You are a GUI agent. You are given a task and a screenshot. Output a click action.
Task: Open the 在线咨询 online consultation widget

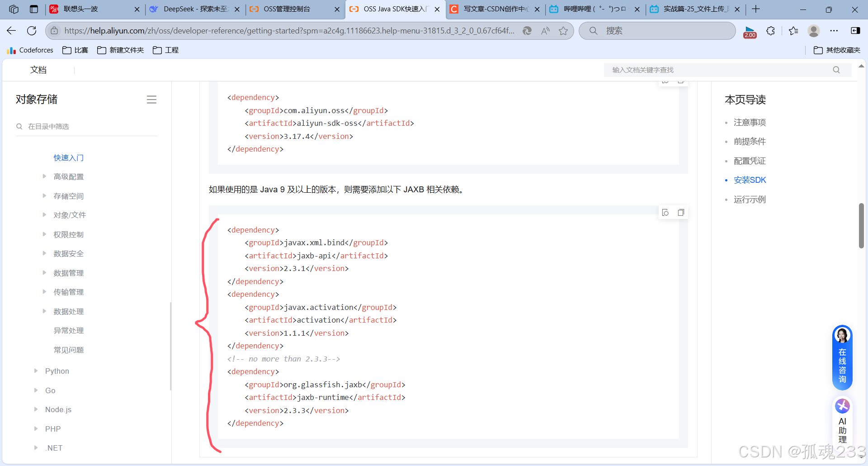(842, 357)
